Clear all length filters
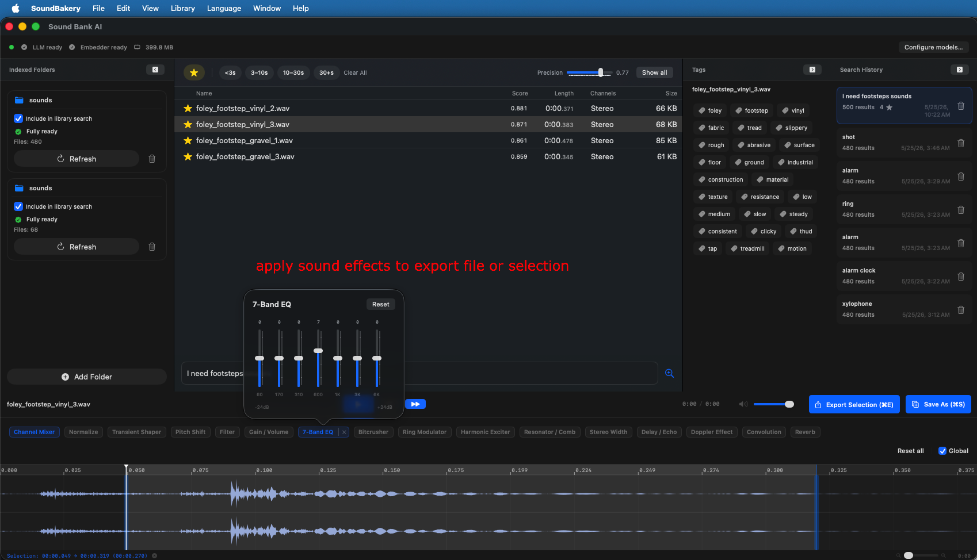Screen dimensions: 977x560 (x=355, y=72)
